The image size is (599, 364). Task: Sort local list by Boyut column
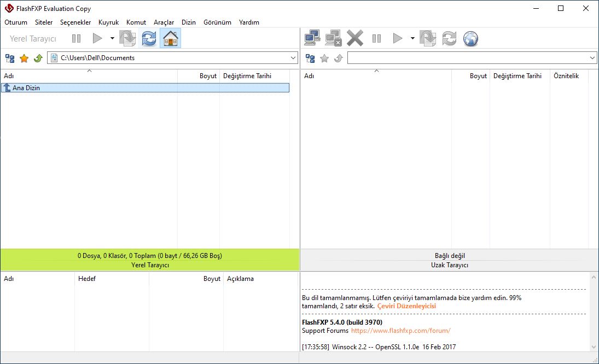(x=199, y=76)
